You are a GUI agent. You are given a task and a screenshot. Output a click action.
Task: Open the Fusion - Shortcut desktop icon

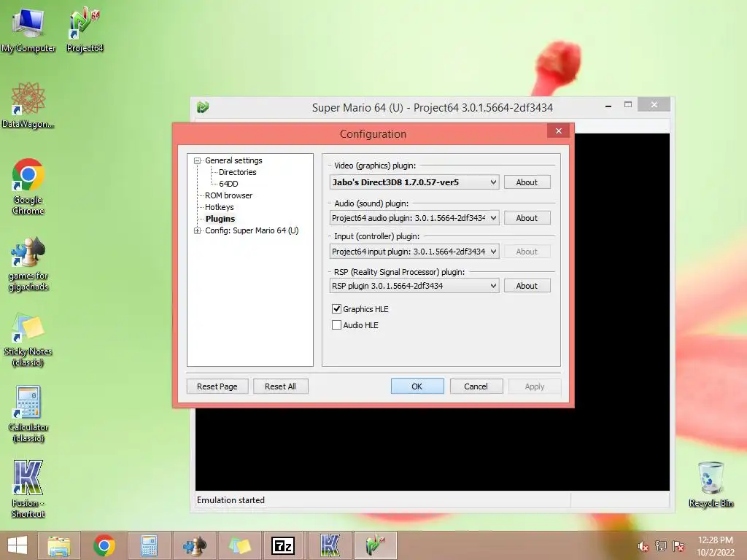coord(28,489)
